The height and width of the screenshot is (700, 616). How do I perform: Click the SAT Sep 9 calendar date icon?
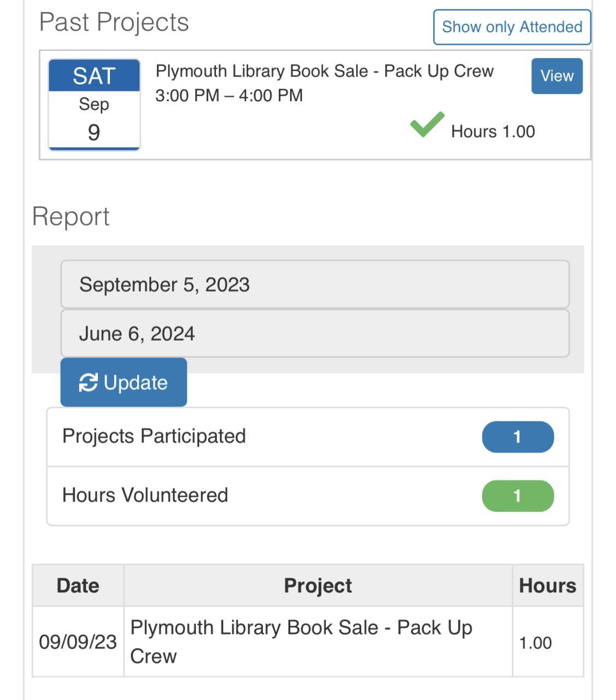point(94,104)
